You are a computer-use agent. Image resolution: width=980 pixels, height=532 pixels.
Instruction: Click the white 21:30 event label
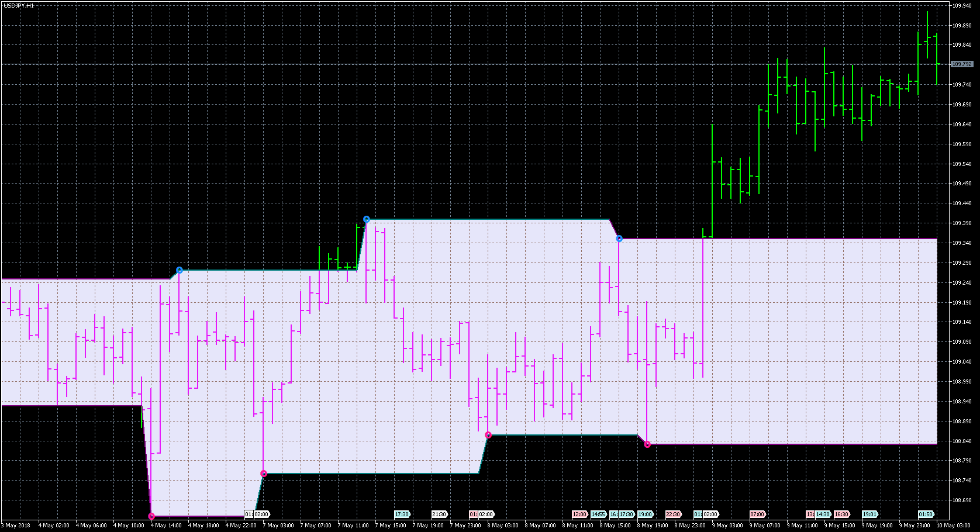439,514
